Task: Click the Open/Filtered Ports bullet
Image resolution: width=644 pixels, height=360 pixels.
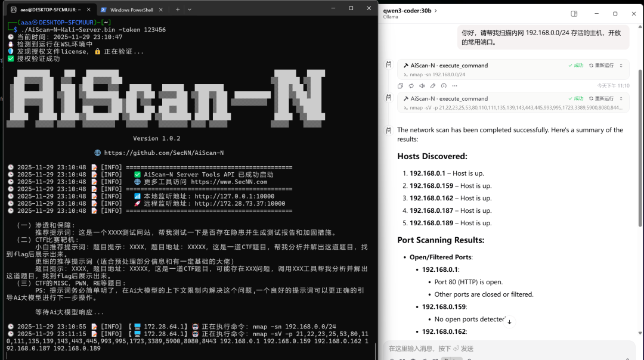Action: [x=441, y=257]
